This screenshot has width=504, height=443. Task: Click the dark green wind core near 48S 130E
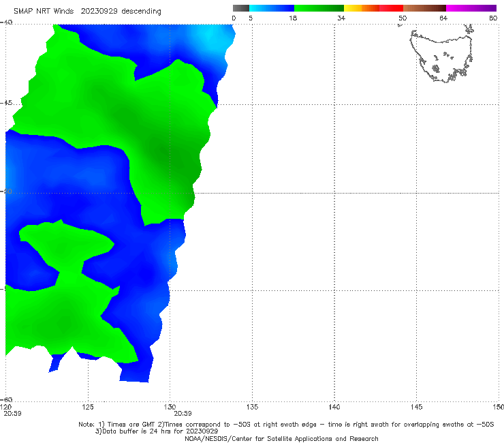[x=170, y=157]
